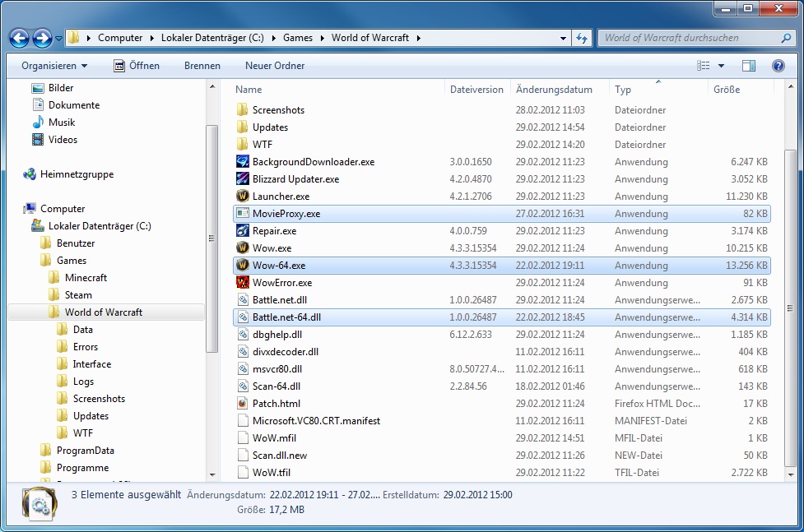
Task: Select the Scan.dll.new file
Action: 502,456
